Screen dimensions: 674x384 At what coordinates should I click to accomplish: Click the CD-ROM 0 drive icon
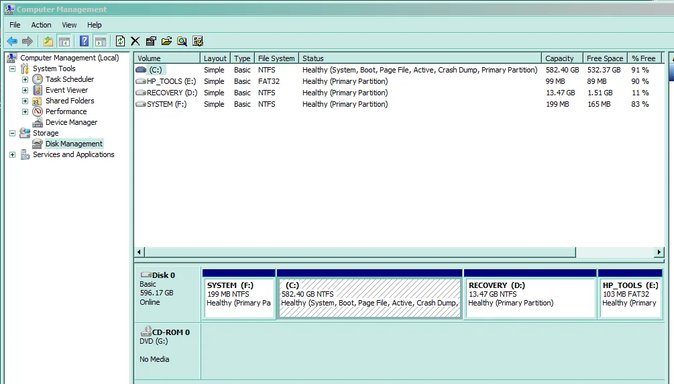coord(146,331)
